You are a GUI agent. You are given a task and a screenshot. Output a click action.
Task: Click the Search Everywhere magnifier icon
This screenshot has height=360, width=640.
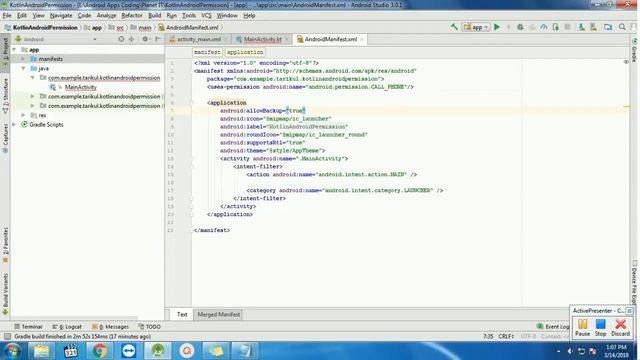pyautogui.click(x=622, y=27)
